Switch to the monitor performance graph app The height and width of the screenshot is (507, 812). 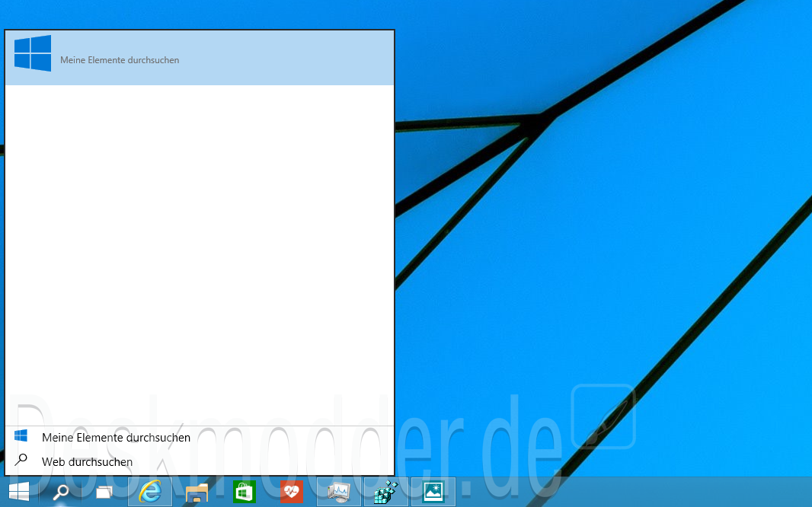point(338,493)
